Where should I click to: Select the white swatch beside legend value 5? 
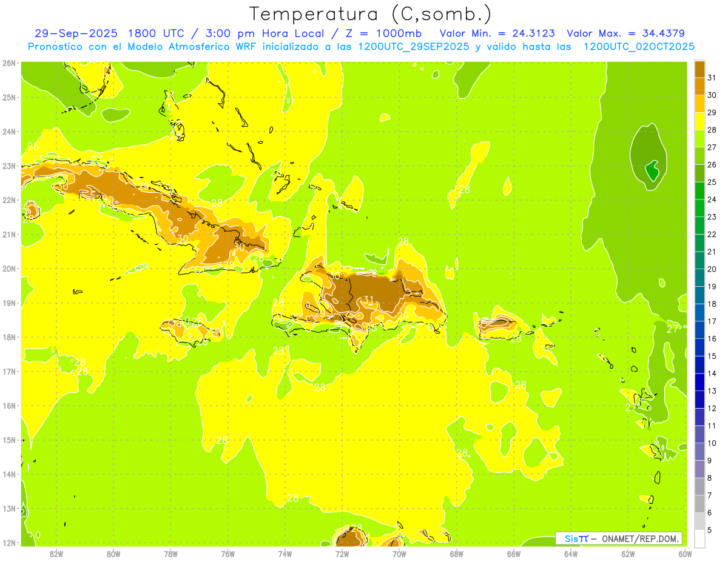tap(699, 538)
